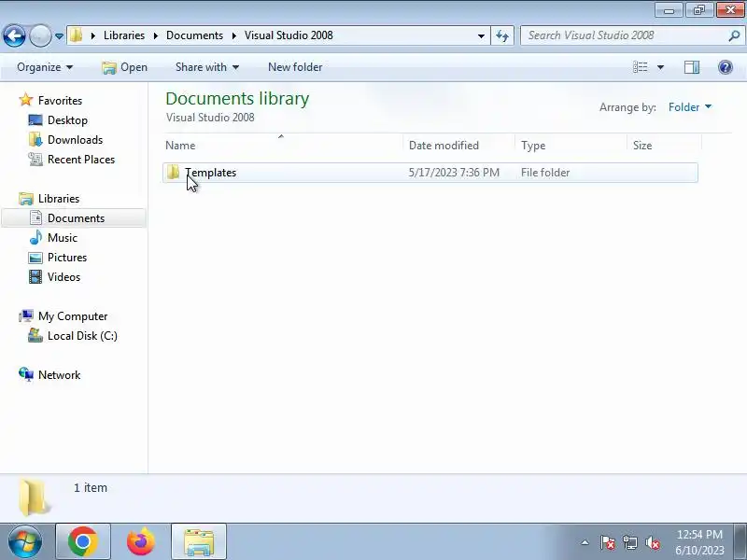This screenshot has height=560, width=747.
Task: Open the Pictures library
Action: [x=67, y=258]
